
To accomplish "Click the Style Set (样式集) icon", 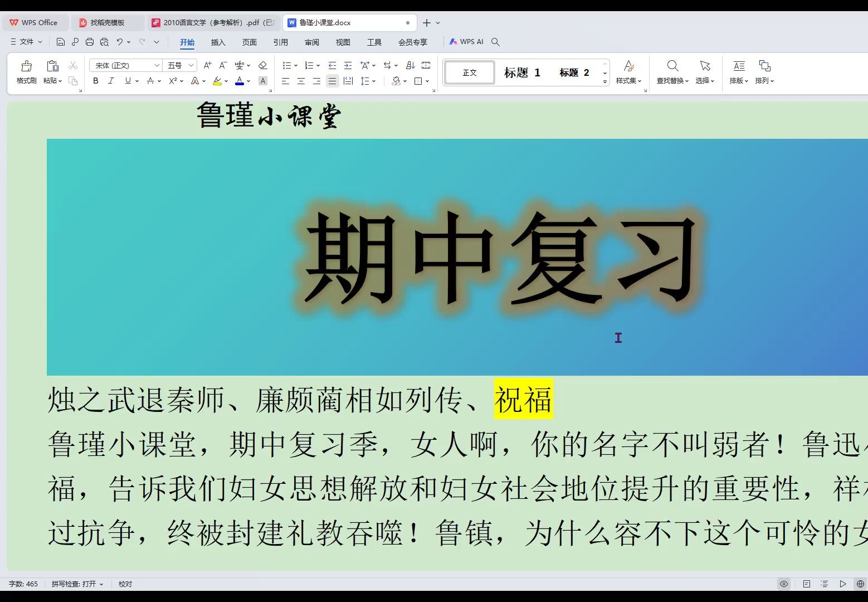I will tap(629, 66).
